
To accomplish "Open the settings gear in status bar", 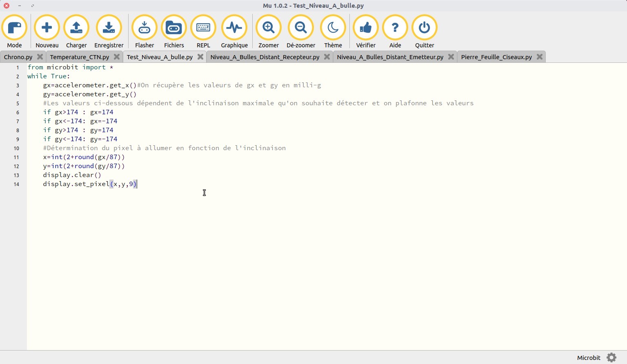I will [611, 358].
